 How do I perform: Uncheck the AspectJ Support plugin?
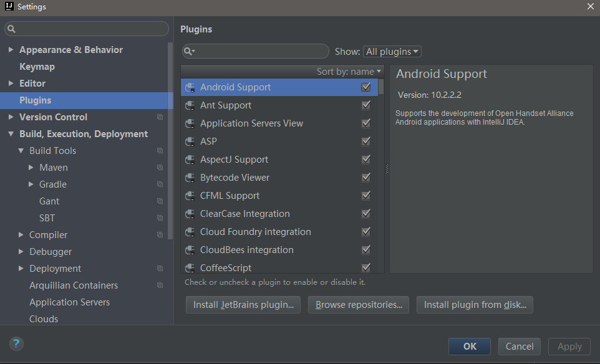[366, 160]
